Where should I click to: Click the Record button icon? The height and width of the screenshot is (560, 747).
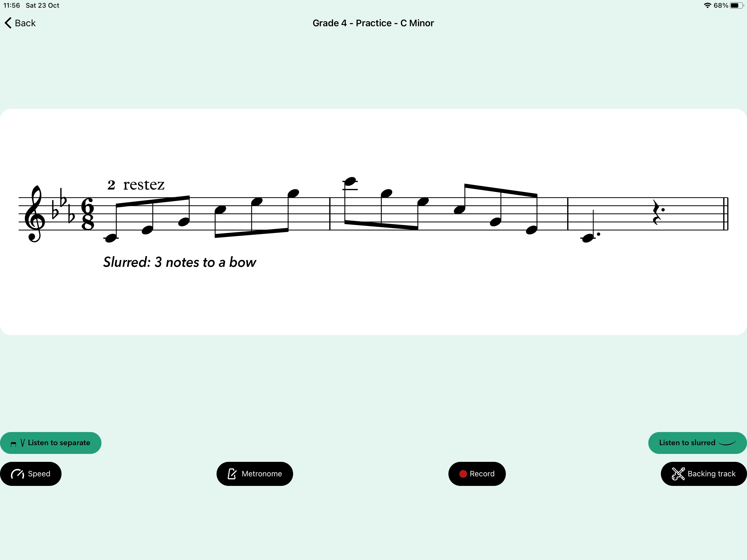click(x=463, y=474)
